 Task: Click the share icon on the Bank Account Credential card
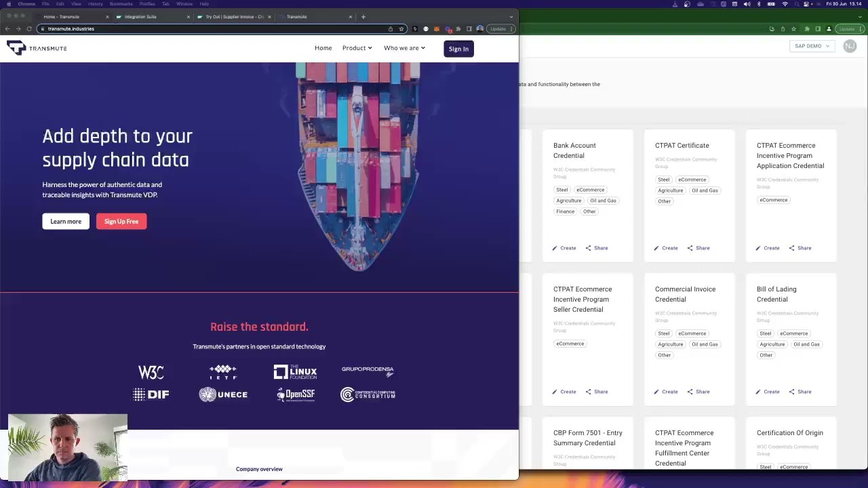[589, 248]
